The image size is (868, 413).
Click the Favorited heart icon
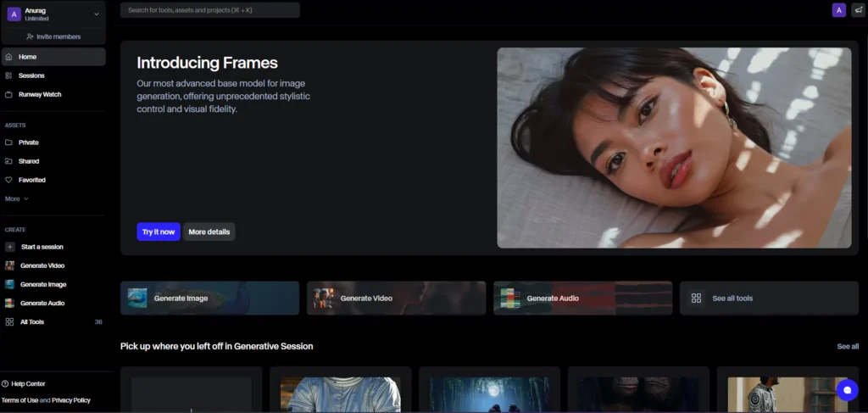coord(8,180)
